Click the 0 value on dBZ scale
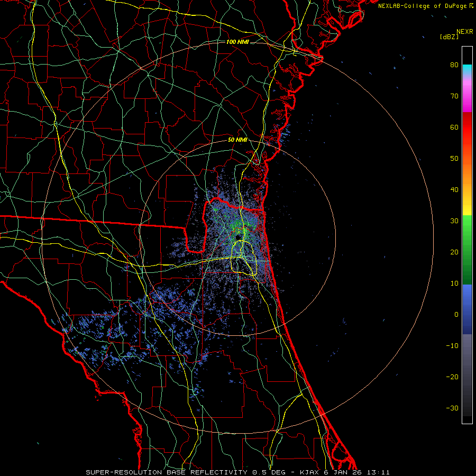The height and width of the screenshot is (476, 476). [x=456, y=315]
